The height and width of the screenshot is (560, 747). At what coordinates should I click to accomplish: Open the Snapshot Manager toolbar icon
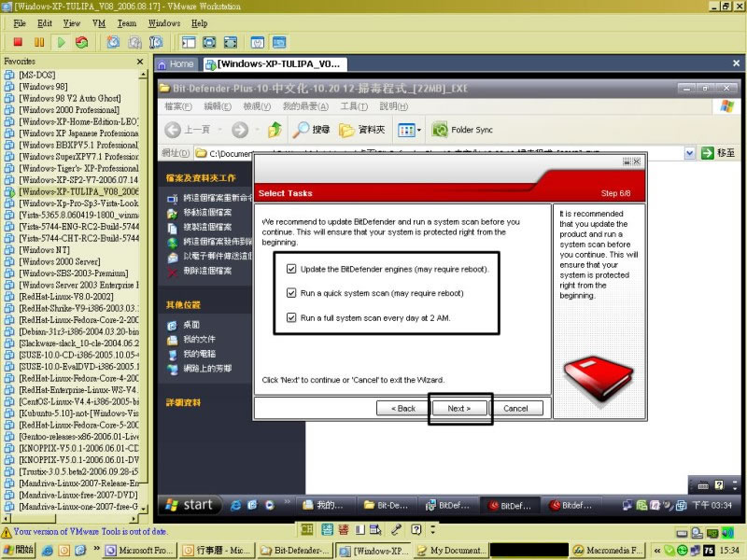point(156,42)
